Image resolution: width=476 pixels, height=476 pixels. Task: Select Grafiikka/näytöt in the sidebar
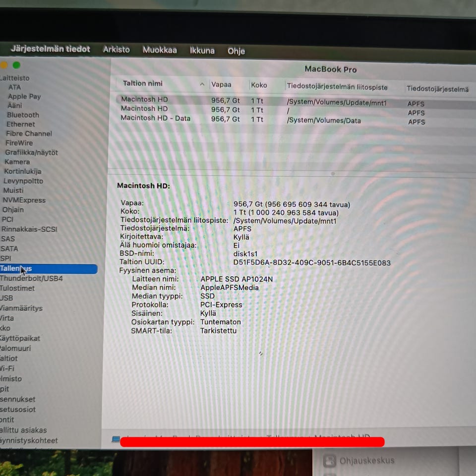pyautogui.click(x=31, y=152)
